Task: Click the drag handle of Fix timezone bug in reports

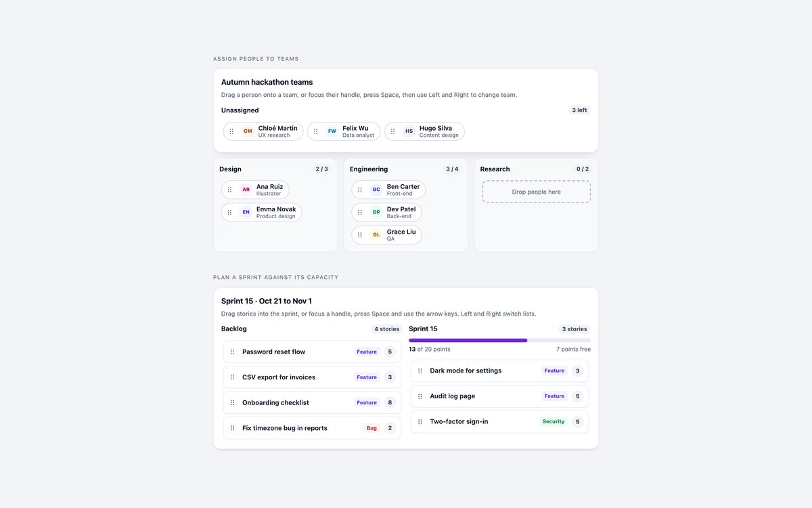Action: tap(232, 428)
